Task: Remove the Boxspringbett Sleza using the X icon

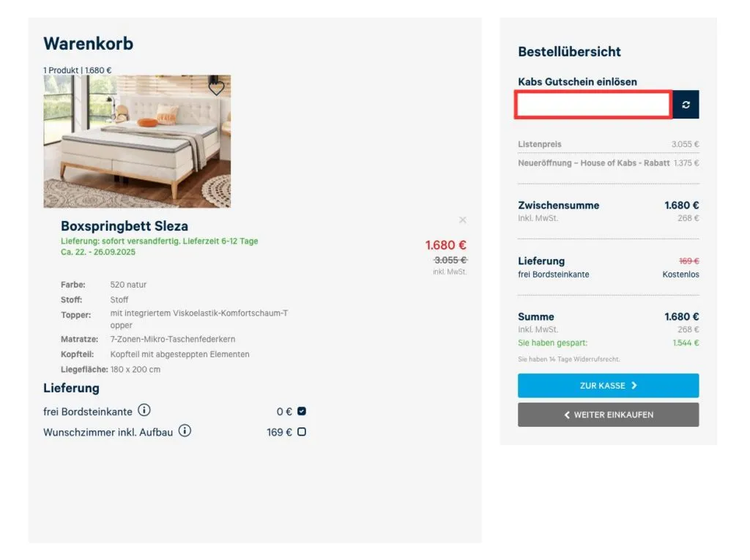Action: [x=463, y=220]
